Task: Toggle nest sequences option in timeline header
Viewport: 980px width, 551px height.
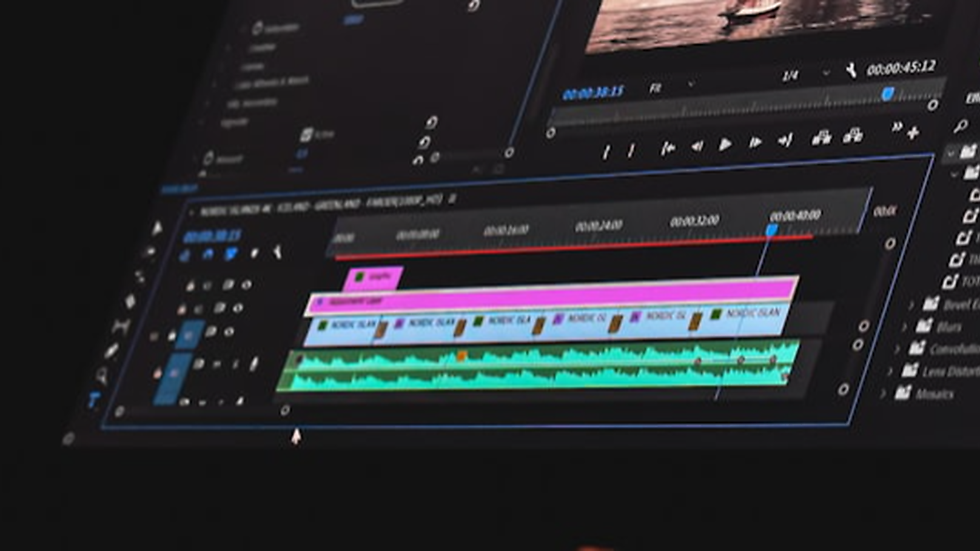Action: click(185, 256)
